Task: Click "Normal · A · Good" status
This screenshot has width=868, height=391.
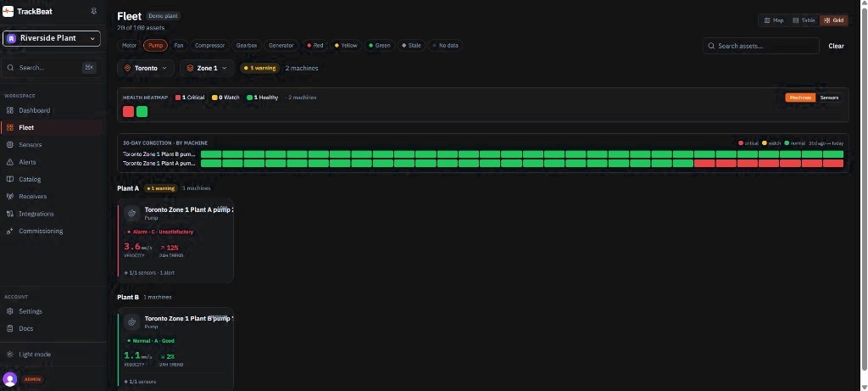Action: tap(151, 341)
